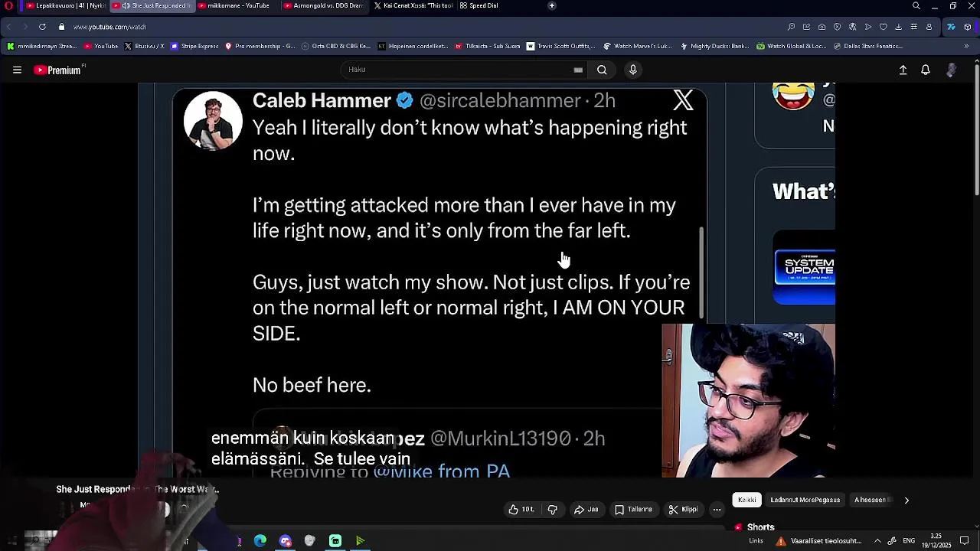Open the Jaa share option
Image resolution: width=980 pixels, height=551 pixels.
click(586, 510)
